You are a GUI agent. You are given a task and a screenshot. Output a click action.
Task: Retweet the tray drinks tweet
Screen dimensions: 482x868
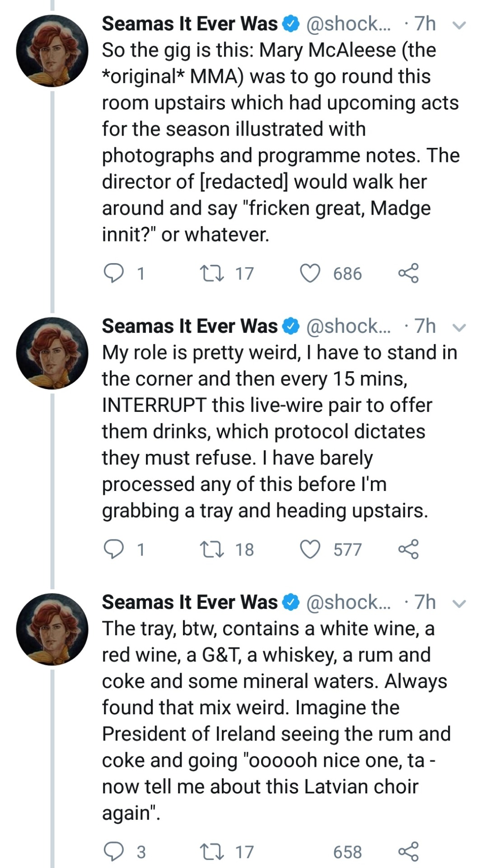point(212,851)
